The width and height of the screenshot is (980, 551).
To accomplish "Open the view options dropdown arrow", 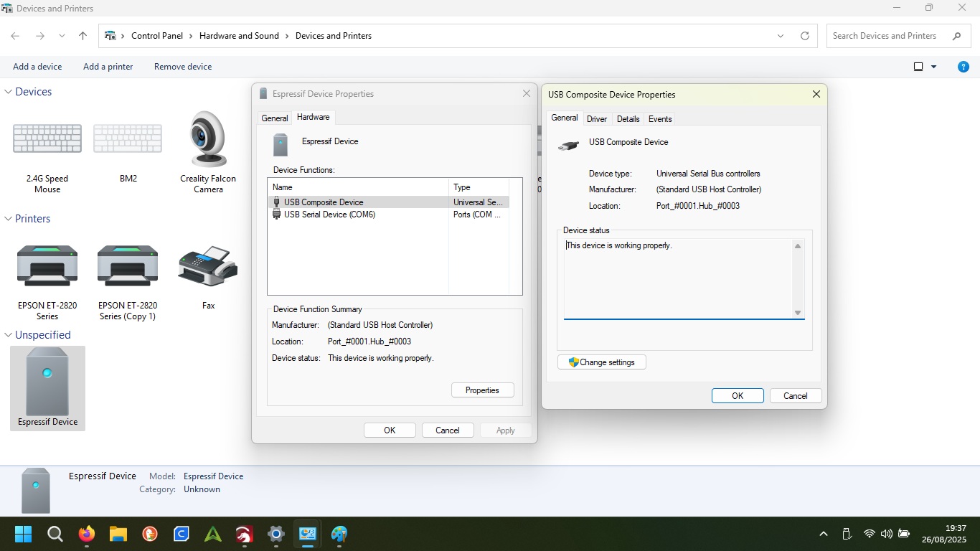I will (x=934, y=67).
